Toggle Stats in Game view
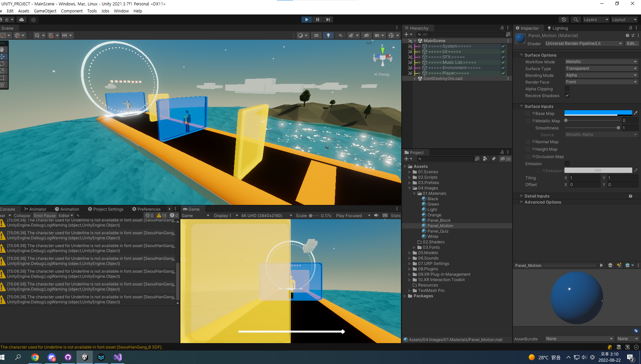 point(396,215)
